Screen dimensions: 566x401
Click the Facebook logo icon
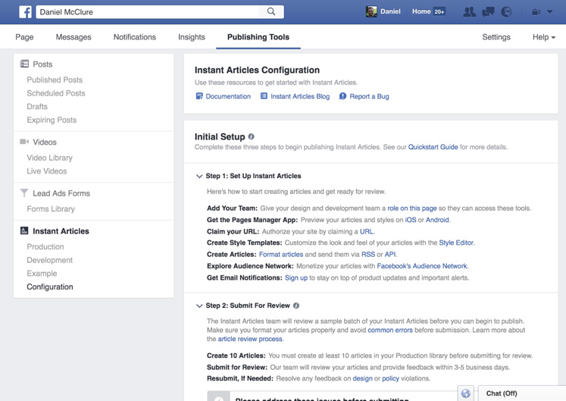[25, 12]
